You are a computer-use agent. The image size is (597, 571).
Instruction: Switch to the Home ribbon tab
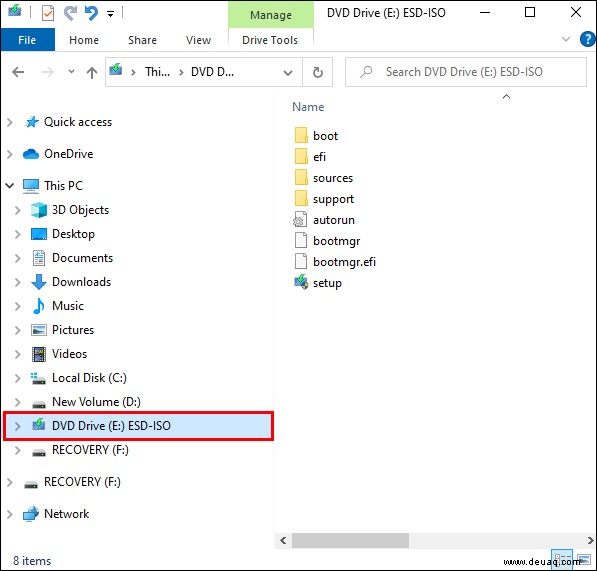84,40
